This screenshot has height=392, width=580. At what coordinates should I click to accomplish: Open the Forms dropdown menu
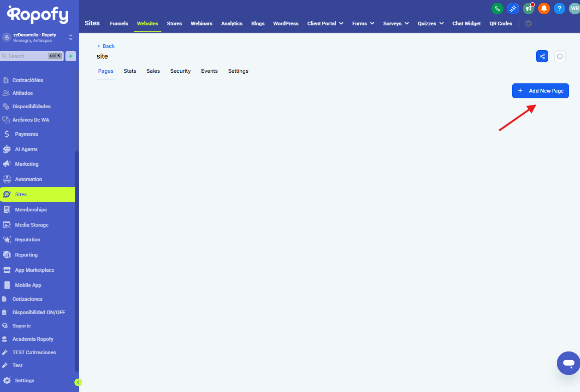363,23
